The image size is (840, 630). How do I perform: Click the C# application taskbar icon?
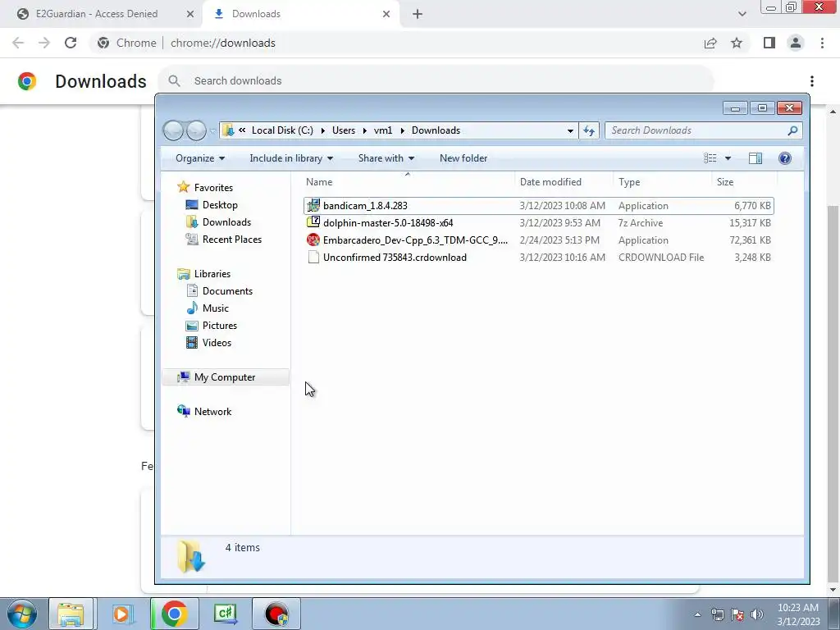tap(225, 614)
